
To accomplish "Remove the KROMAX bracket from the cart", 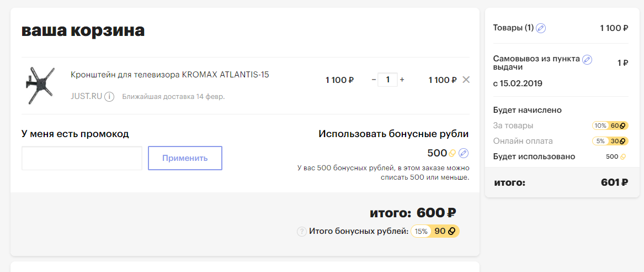I will [466, 80].
